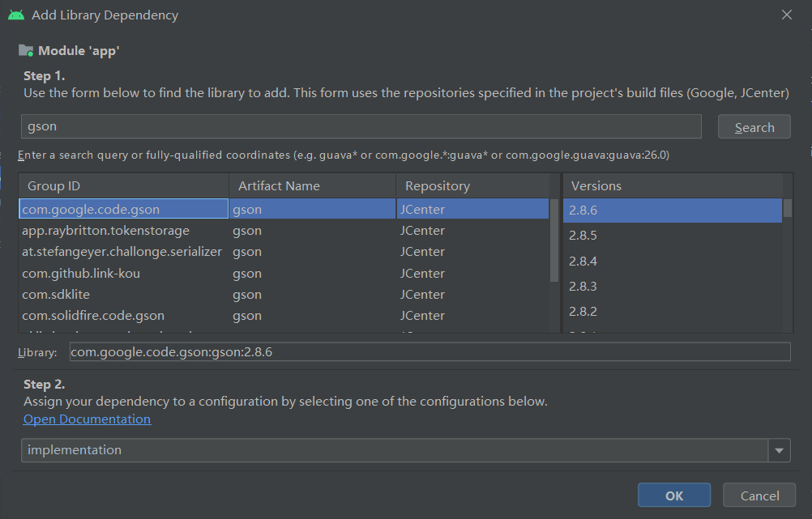Select at.stefangeyer.challonge.serializer row
This screenshot has height=519, width=812.
pyautogui.click(x=284, y=252)
